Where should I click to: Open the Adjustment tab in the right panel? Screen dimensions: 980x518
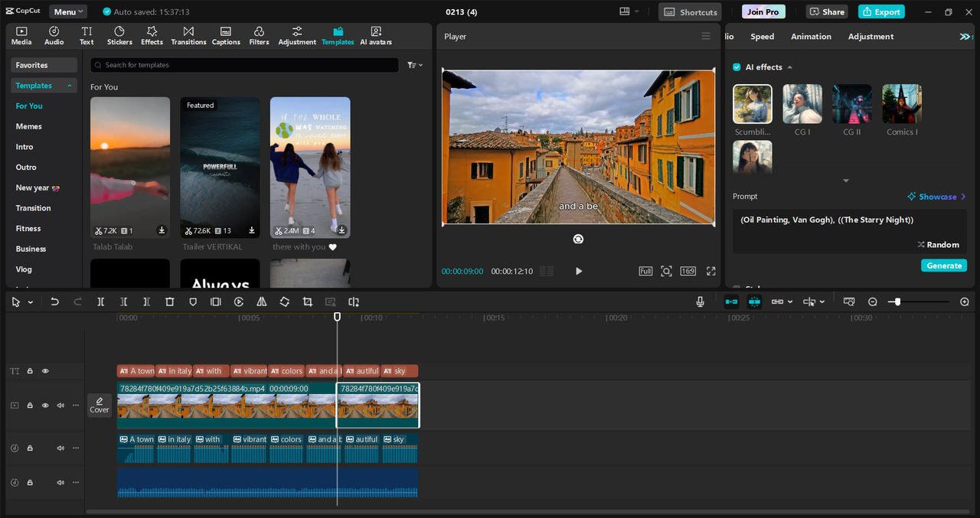871,37
